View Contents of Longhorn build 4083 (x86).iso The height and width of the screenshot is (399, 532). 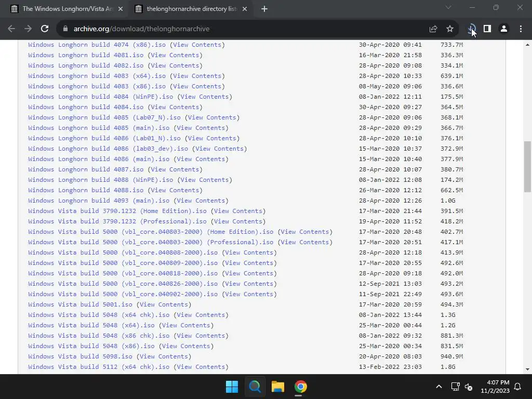[197, 86]
